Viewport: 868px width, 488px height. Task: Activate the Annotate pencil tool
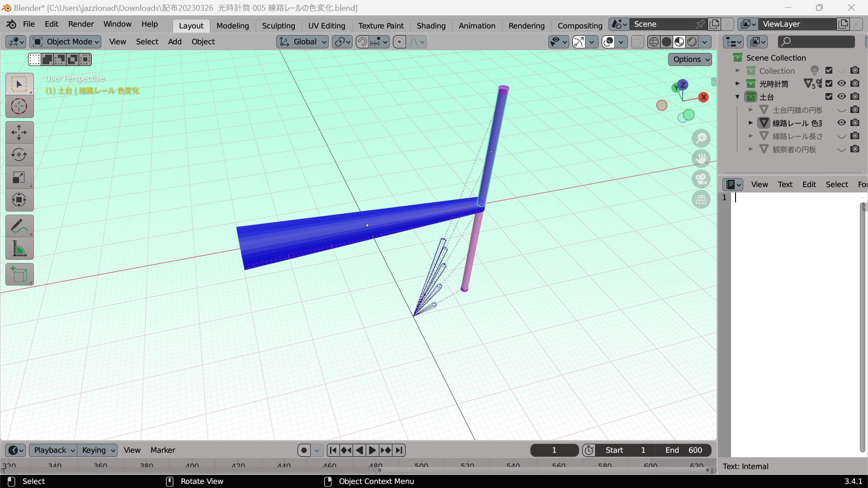tap(19, 226)
